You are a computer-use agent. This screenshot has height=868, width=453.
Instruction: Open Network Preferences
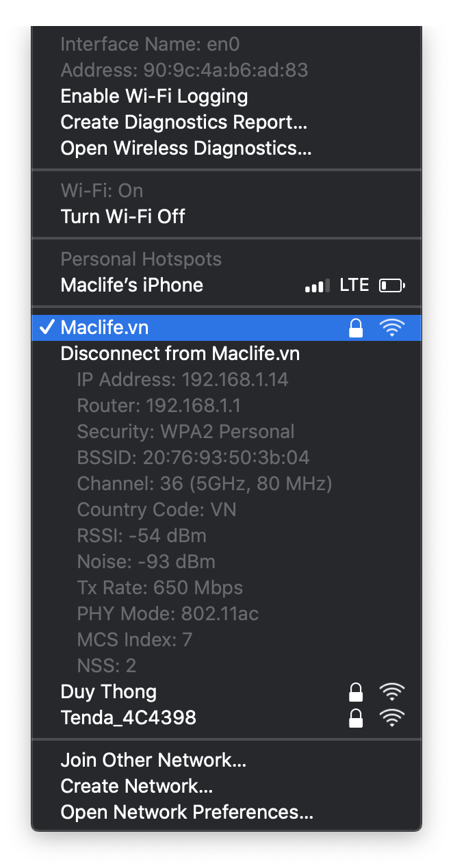pos(187,812)
